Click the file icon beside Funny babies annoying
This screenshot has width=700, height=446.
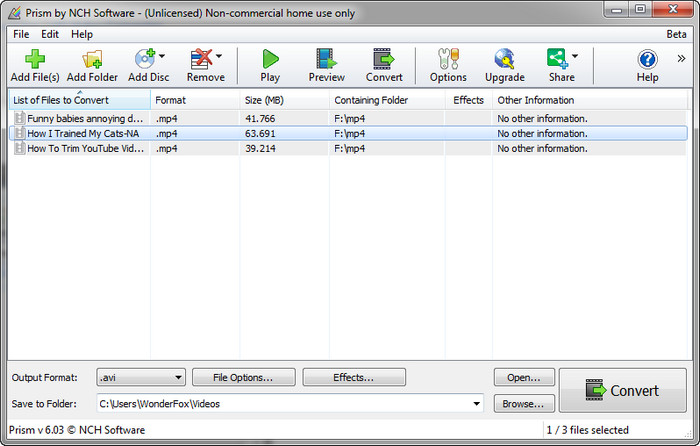pyautogui.click(x=19, y=118)
